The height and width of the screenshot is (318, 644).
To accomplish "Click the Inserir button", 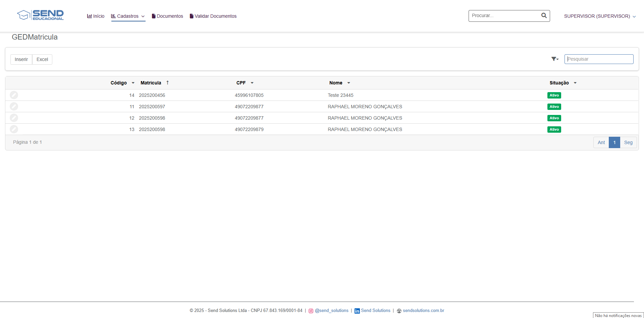I will [21, 59].
